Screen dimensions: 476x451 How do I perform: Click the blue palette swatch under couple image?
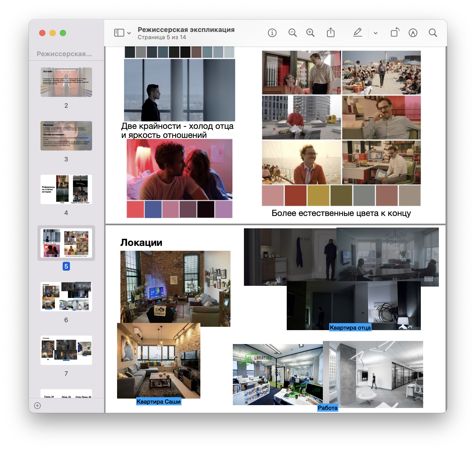(153, 209)
